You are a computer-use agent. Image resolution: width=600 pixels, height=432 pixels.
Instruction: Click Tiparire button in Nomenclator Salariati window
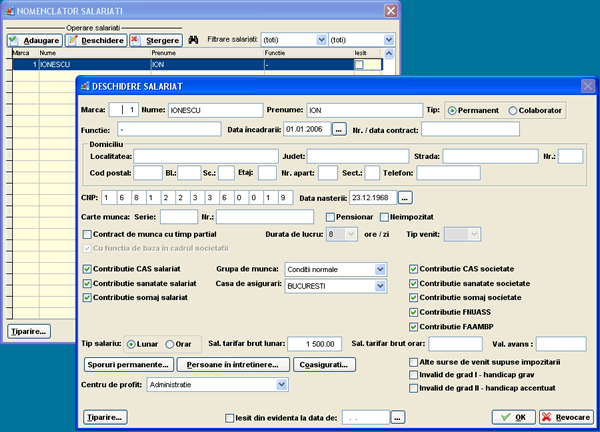click(29, 331)
